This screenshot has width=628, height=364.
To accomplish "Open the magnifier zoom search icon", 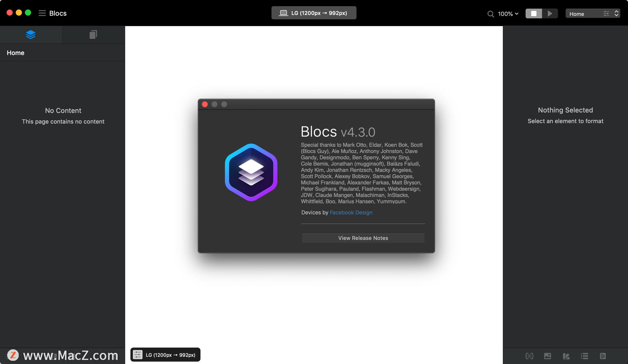I will [491, 14].
